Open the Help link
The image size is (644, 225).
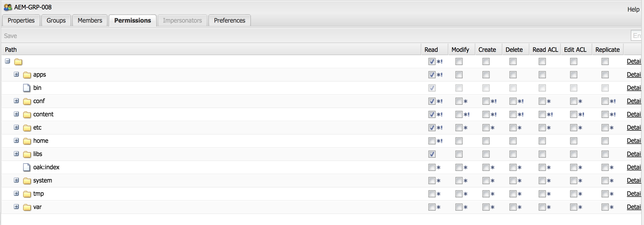pos(633,9)
